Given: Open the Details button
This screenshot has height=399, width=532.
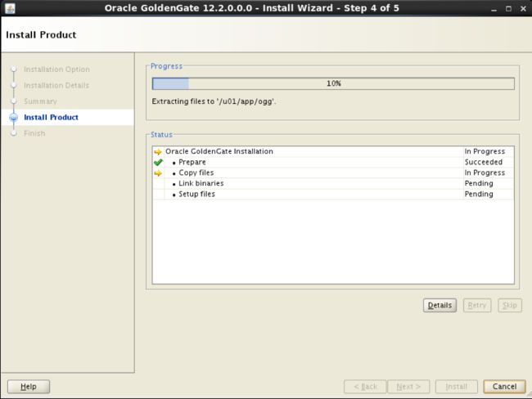Looking at the screenshot, I should pos(440,306).
